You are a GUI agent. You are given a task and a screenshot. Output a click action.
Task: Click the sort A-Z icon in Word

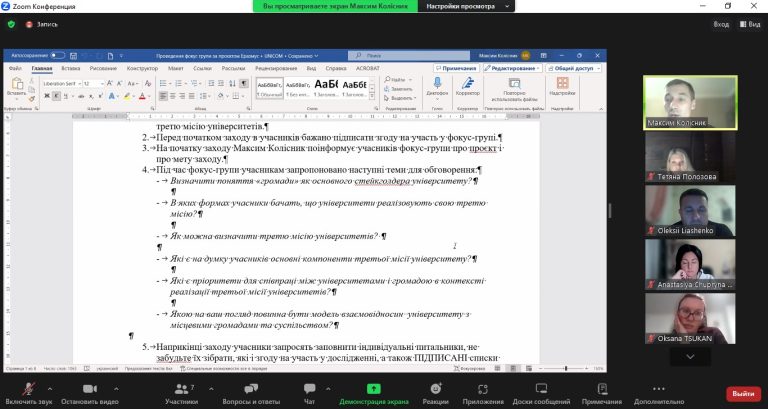pos(232,84)
